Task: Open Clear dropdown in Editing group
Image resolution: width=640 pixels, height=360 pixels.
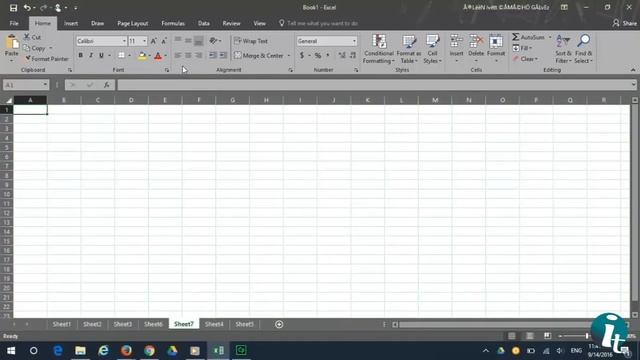Action: click(x=526, y=59)
